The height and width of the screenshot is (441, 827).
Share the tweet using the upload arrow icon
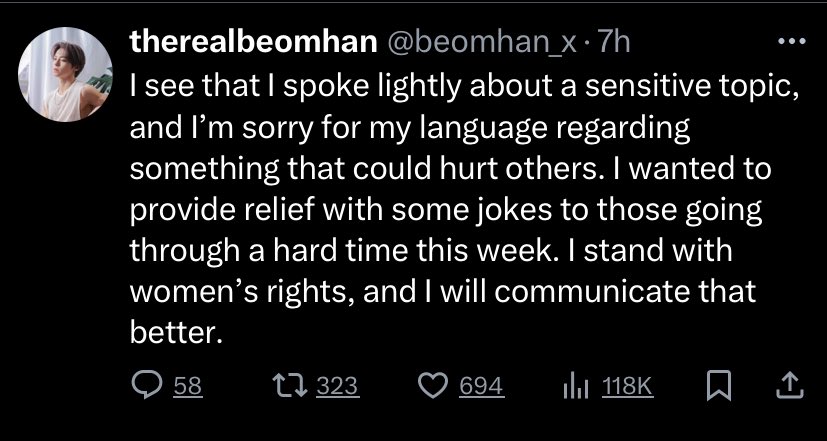pos(787,384)
